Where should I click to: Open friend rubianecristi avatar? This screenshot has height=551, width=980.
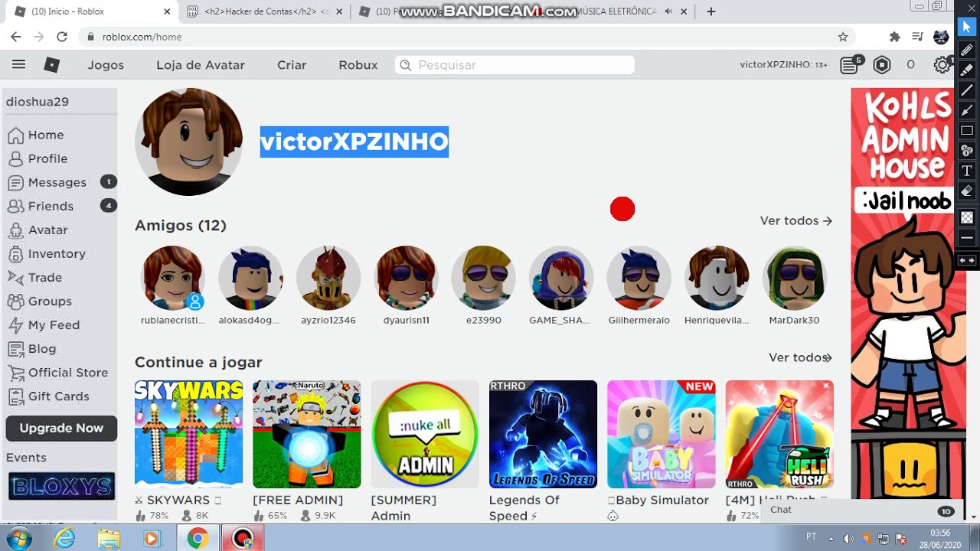point(172,278)
